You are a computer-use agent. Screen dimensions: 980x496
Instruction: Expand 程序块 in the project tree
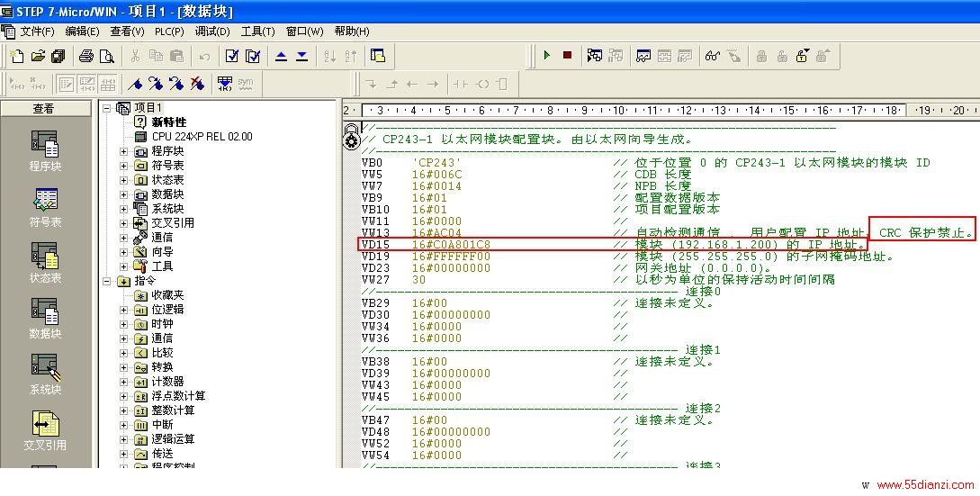click(124, 151)
